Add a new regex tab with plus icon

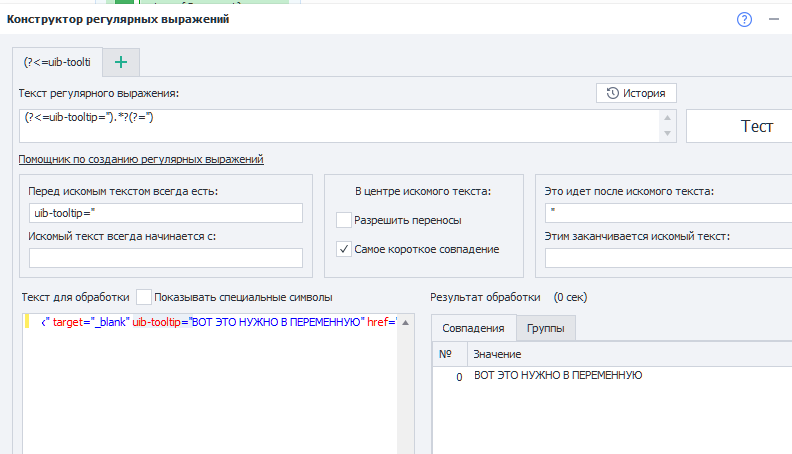(121, 62)
